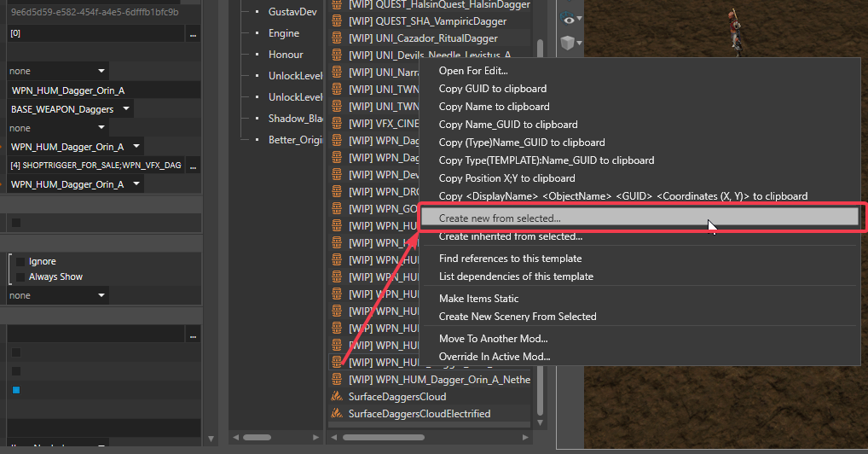
Task: Click the flame icon beside SurfaceDaggersCloudElectrified
Action: pyautogui.click(x=338, y=414)
